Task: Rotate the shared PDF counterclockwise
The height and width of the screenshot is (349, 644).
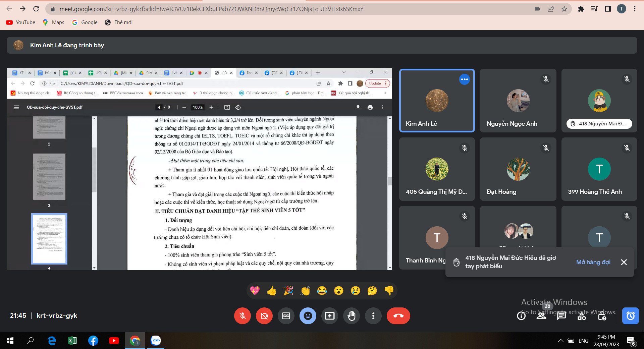Action: click(x=238, y=107)
